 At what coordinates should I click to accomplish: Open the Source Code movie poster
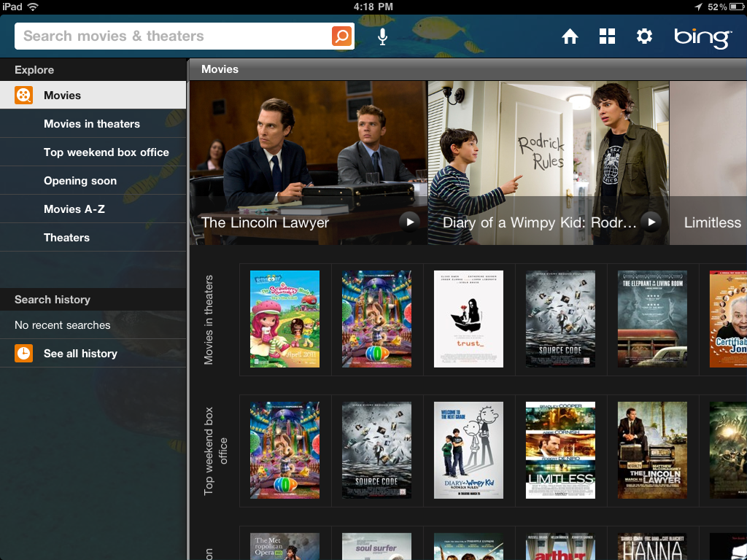tap(560, 319)
